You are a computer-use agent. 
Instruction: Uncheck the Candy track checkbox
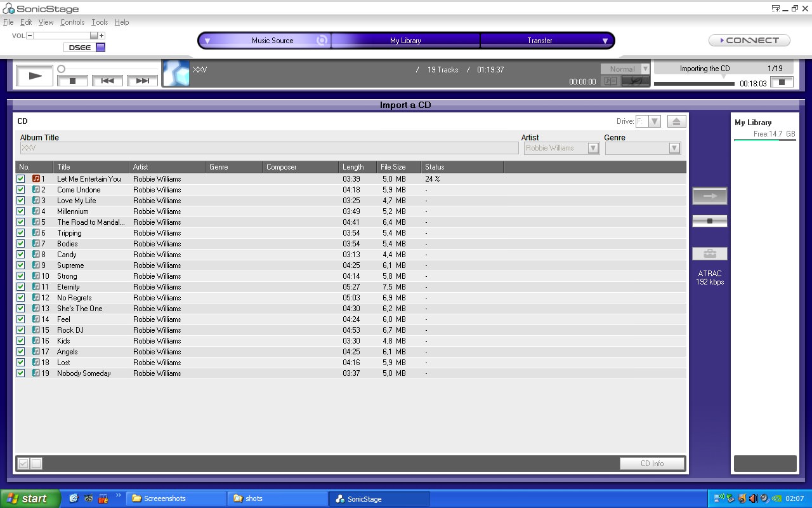(21, 255)
